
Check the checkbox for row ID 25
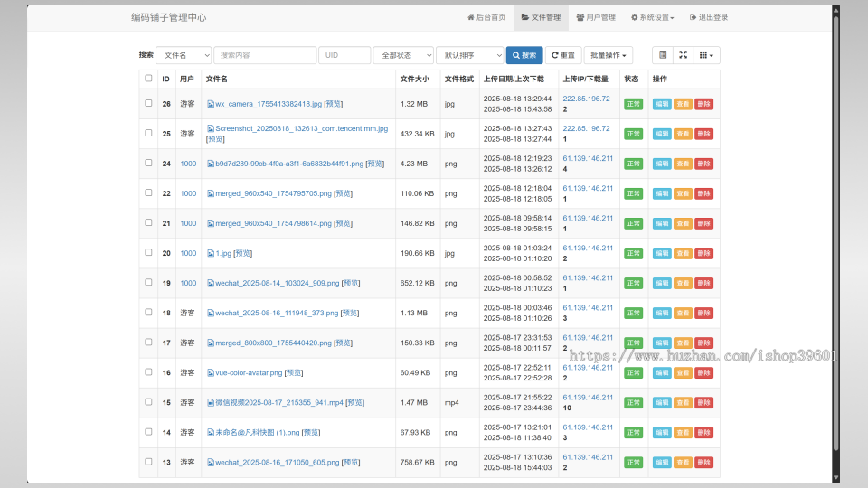coord(148,133)
